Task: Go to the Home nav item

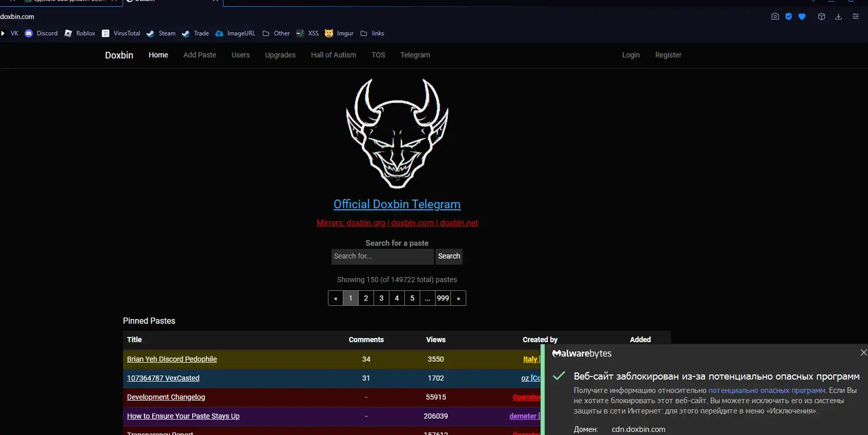Action: pyautogui.click(x=158, y=55)
